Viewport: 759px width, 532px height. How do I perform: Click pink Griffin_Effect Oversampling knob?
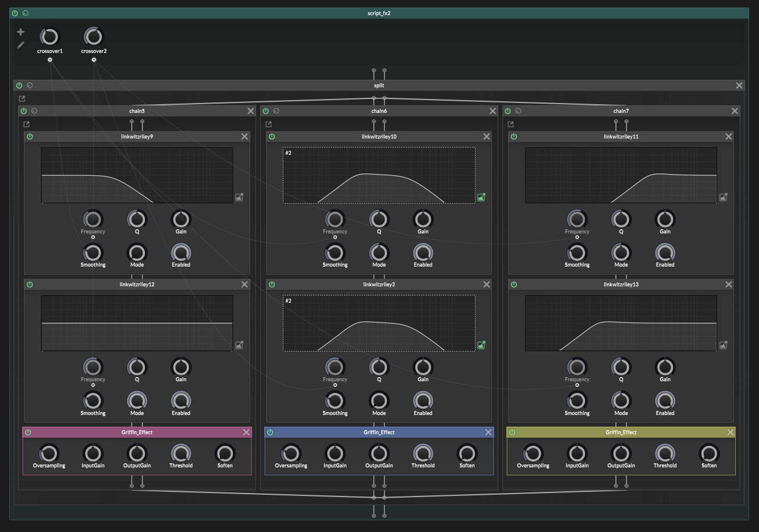[x=49, y=453]
